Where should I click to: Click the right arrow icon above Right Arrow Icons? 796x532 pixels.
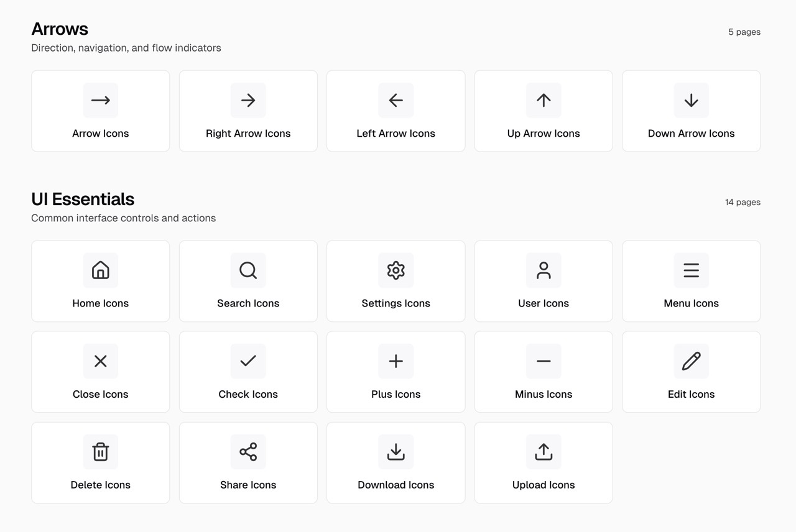(248, 100)
